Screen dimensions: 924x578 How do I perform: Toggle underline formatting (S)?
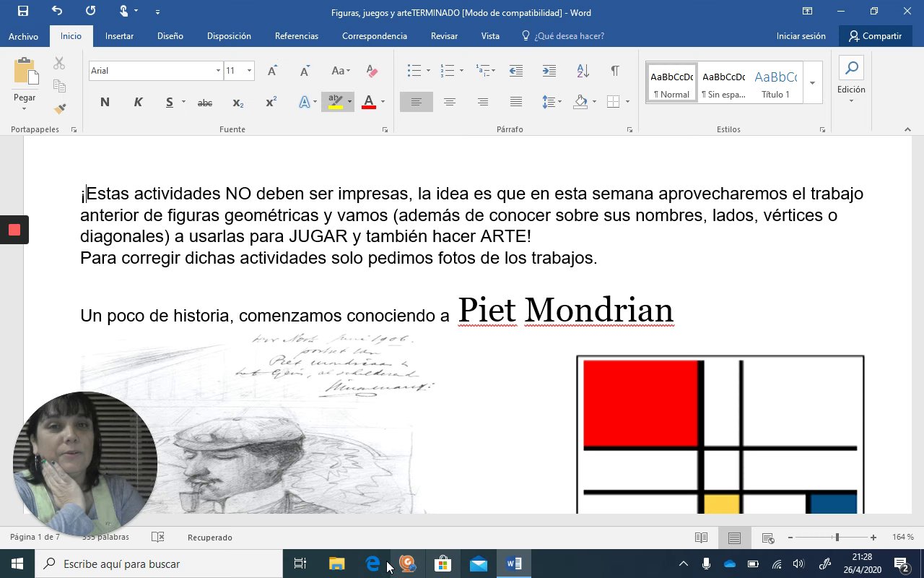point(170,103)
